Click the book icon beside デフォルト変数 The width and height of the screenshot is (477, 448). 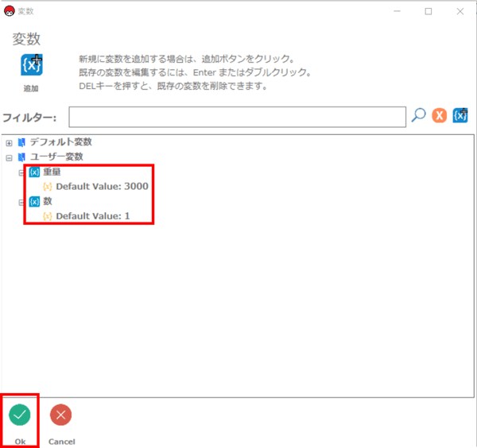tap(21, 142)
